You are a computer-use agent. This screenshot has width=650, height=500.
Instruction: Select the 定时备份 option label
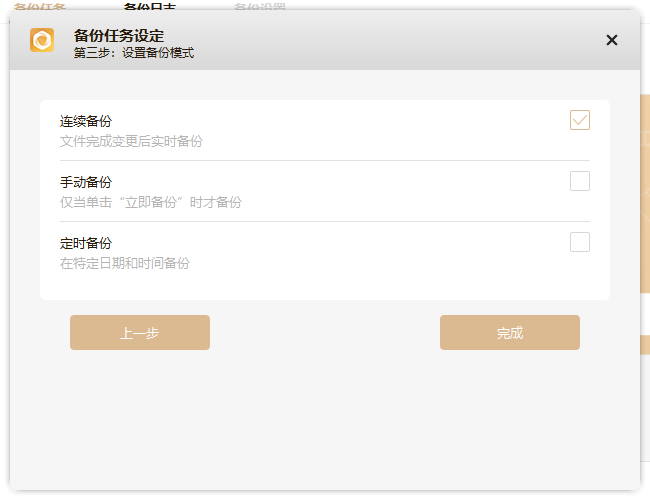tap(86, 243)
